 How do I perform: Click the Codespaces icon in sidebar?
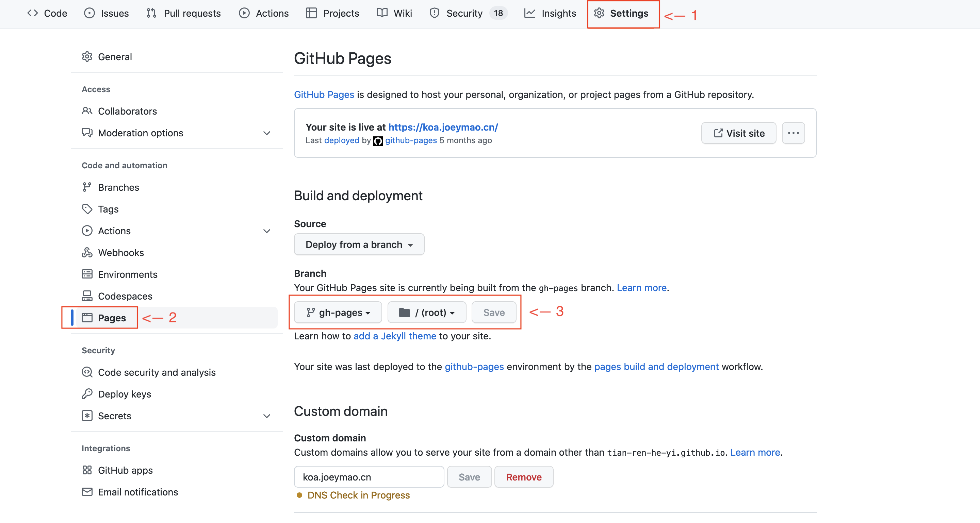(87, 296)
